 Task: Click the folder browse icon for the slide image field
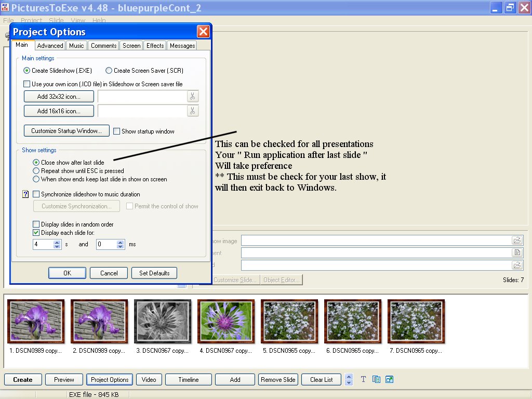[517, 240]
